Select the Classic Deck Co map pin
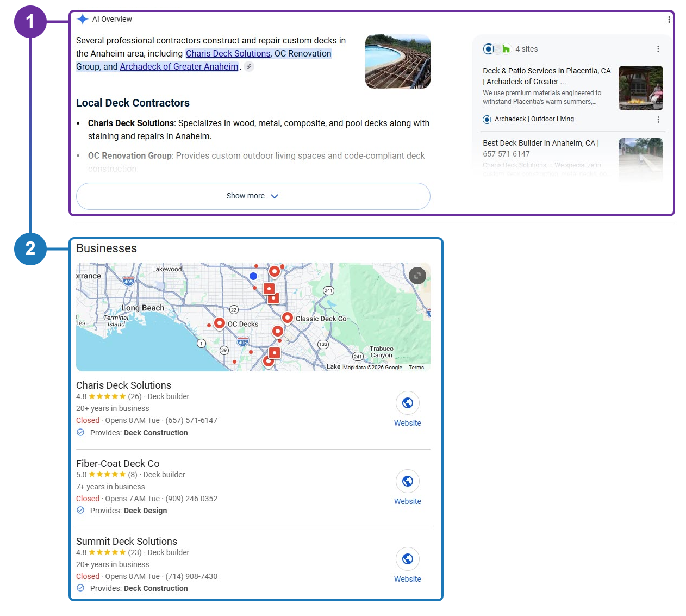The height and width of the screenshot is (616, 686). (x=288, y=318)
